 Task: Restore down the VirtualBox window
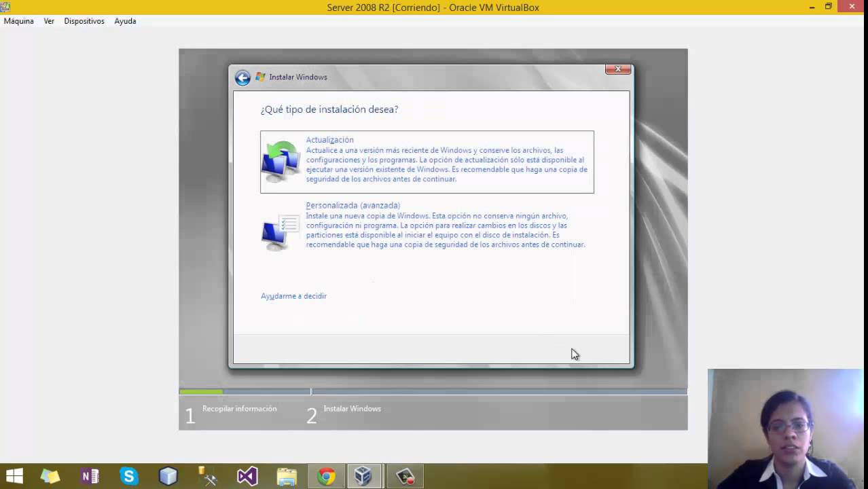(x=829, y=7)
